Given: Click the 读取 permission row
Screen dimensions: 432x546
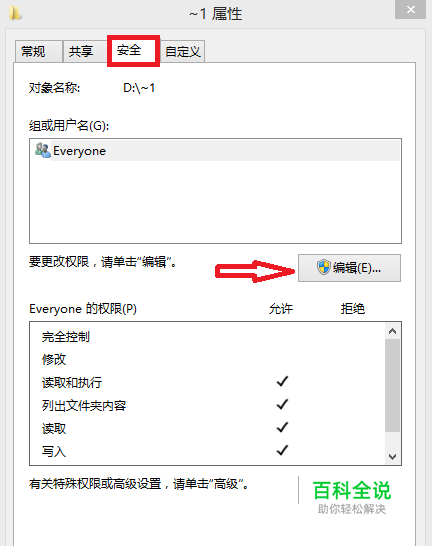Looking at the screenshot, I should pos(207,428).
